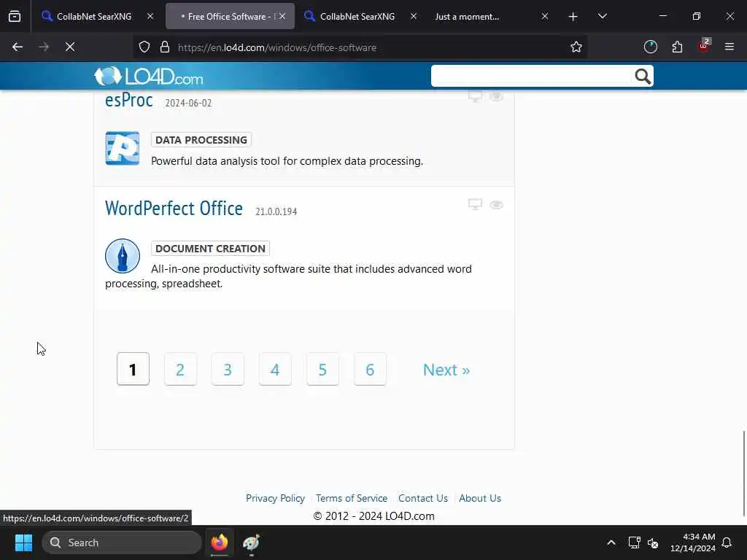
Task: Click the WordPerfect Office pen icon
Action: coord(123,256)
